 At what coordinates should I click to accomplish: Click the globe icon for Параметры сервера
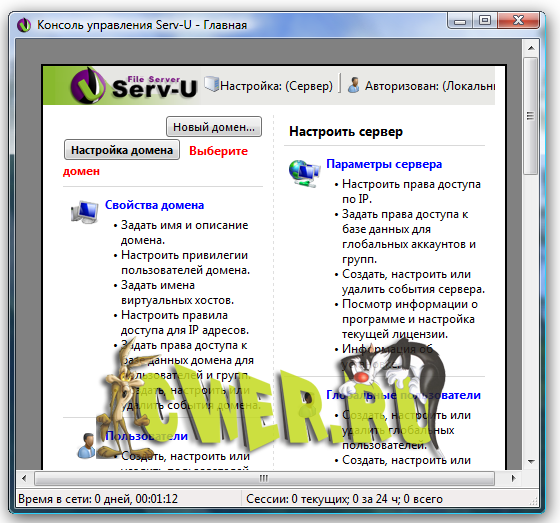point(304,174)
